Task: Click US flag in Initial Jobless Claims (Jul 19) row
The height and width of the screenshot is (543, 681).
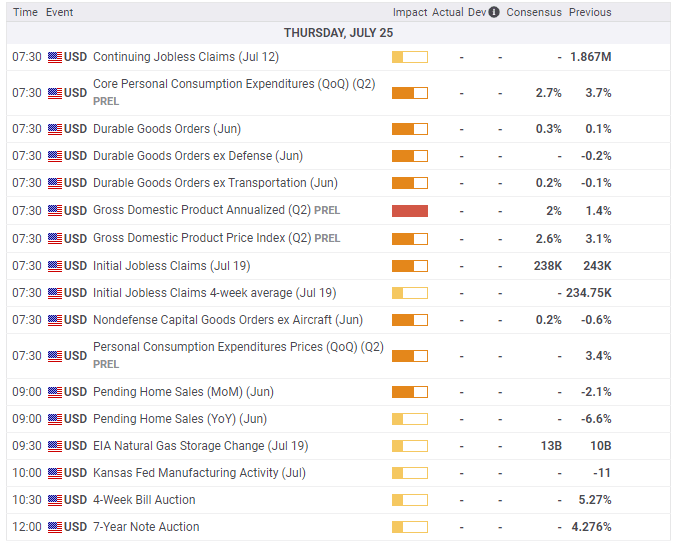Action: (55, 266)
